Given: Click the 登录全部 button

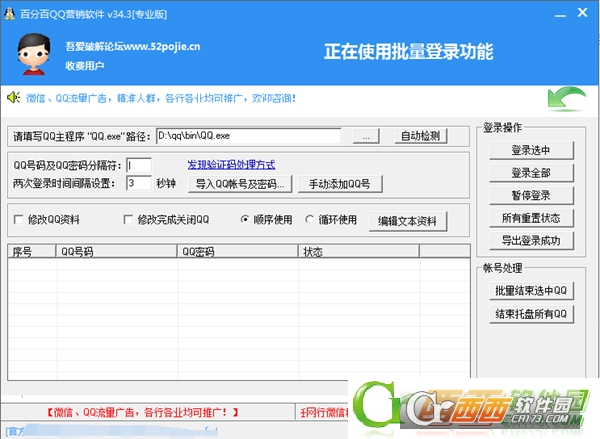Looking at the screenshot, I should click(531, 173).
